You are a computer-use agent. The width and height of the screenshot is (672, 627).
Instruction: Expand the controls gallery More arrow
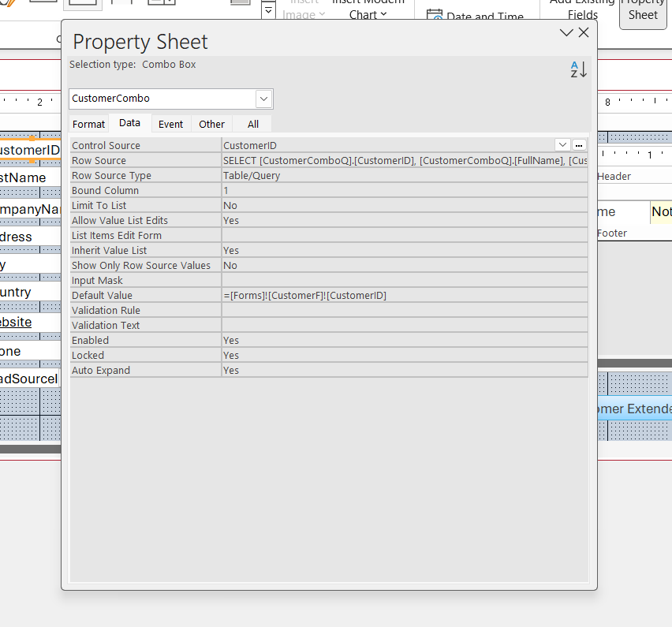point(269,11)
